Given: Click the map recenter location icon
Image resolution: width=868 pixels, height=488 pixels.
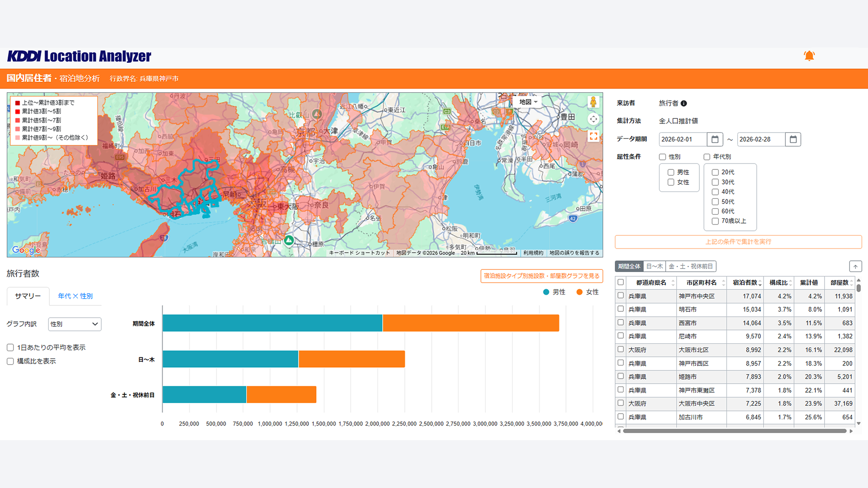Looking at the screenshot, I should tap(593, 119).
